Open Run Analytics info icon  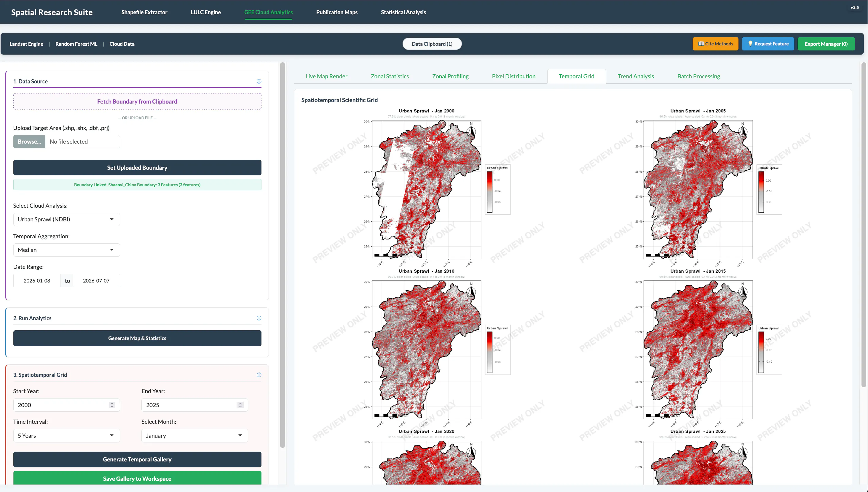click(x=259, y=318)
